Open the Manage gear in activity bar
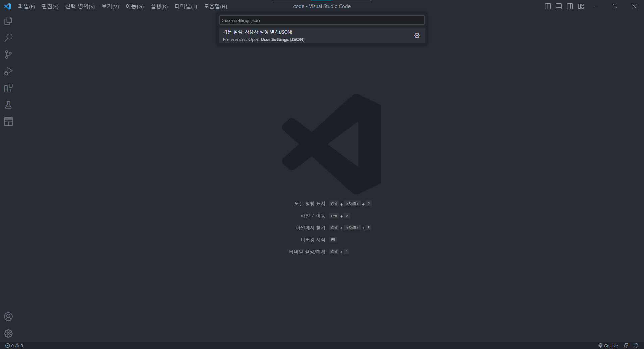The image size is (644, 349). [8, 333]
